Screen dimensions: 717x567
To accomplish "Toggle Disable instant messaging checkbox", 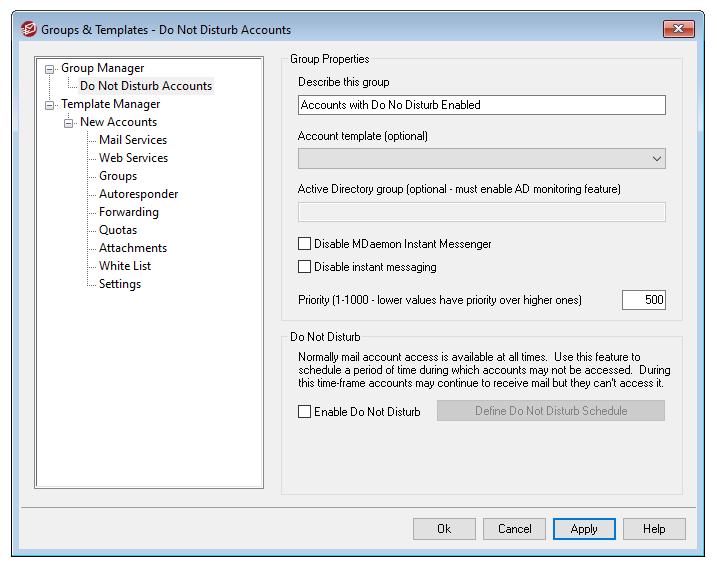I will (305, 267).
